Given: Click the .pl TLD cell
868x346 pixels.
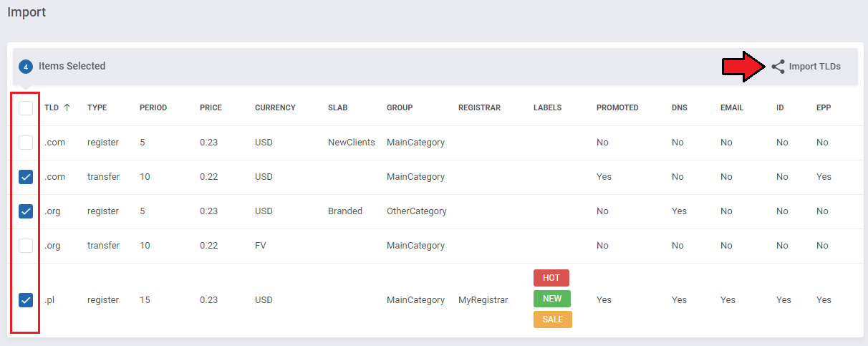Looking at the screenshot, I should pyautogui.click(x=49, y=300).
